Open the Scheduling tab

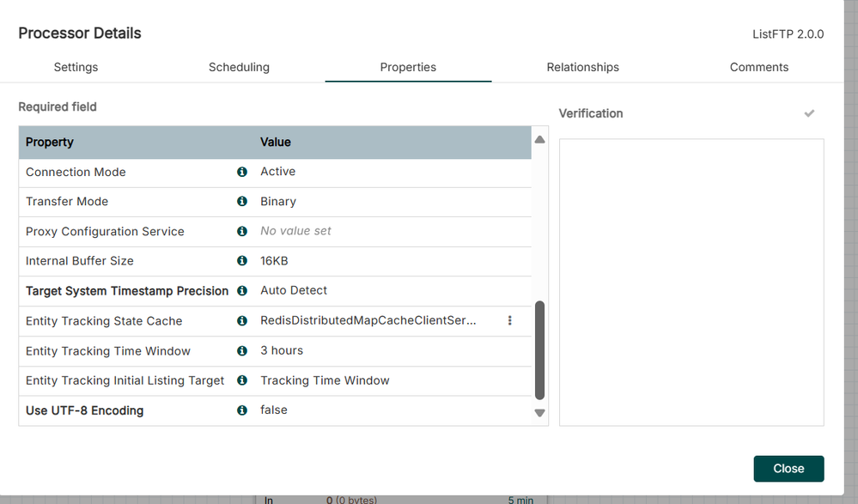point(238,67)
